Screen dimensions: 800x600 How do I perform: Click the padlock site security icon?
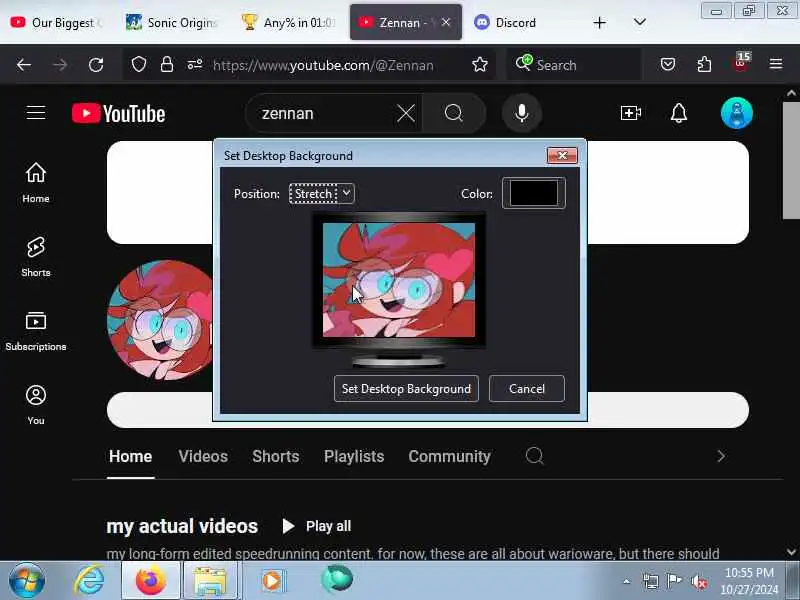coord(166,64)
